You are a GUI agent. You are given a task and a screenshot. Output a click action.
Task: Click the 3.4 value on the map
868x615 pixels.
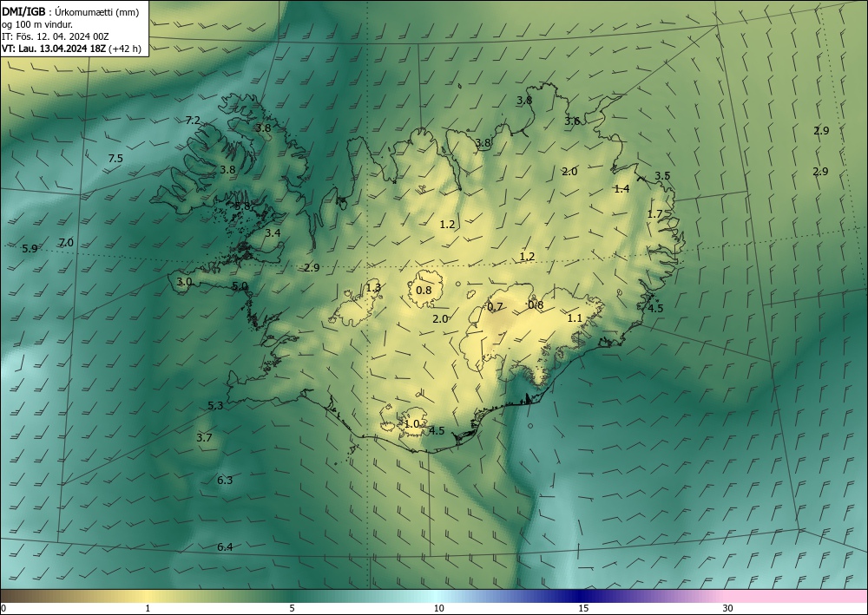pyautogui.click(x=273, y=233)
